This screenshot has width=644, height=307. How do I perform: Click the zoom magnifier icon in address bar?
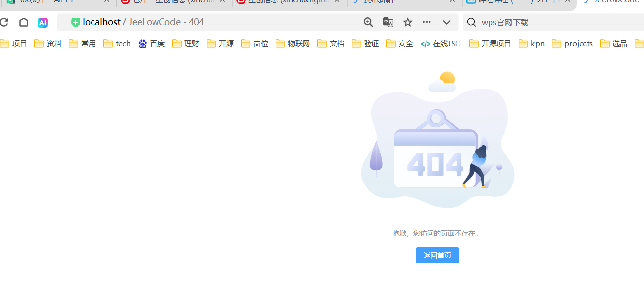tap(368, 22)
